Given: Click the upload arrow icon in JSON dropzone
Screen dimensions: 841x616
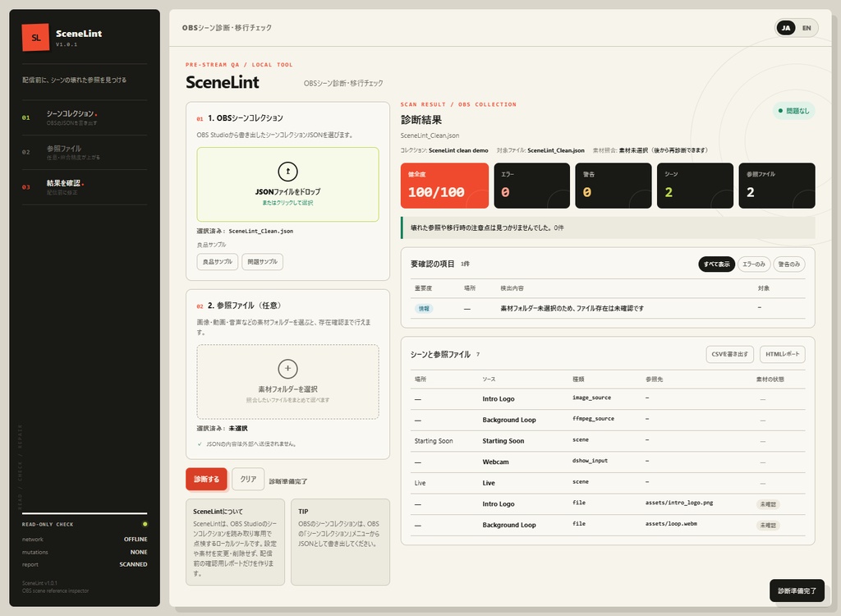Looking at the screenshot, I should click(288, 172).
